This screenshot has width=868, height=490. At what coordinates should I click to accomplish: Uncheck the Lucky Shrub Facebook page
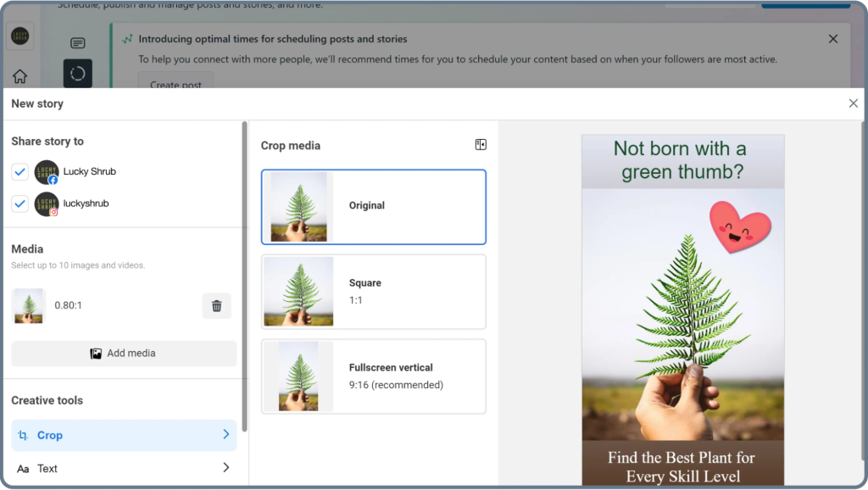(20, 171)
